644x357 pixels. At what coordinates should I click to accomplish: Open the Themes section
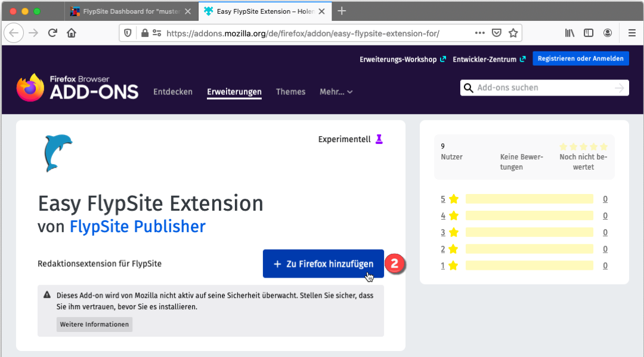point(291,92)
